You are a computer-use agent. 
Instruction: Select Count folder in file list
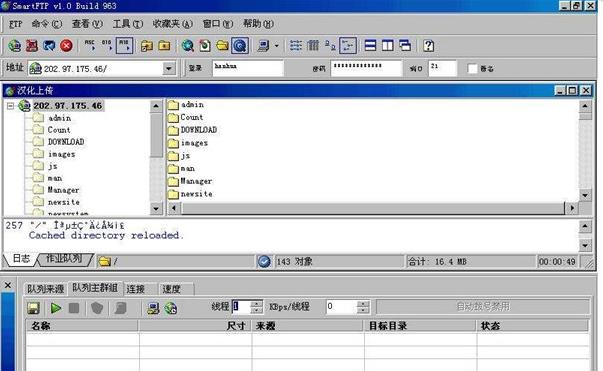point(192,117)
